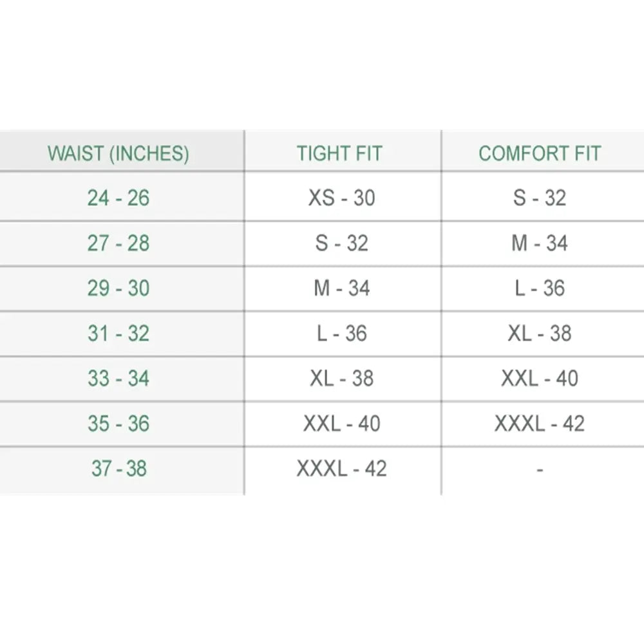Click the 35 - 36 waist cell
Image resolution: width=644 pixels, height=644 pixels.
click(118, 423)
